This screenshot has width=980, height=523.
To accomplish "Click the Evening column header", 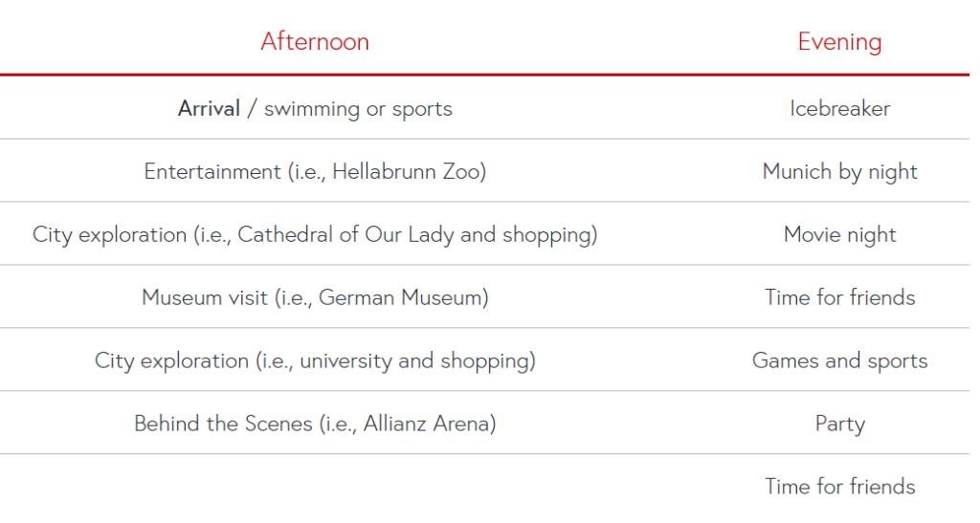I will tap(839, 42).
